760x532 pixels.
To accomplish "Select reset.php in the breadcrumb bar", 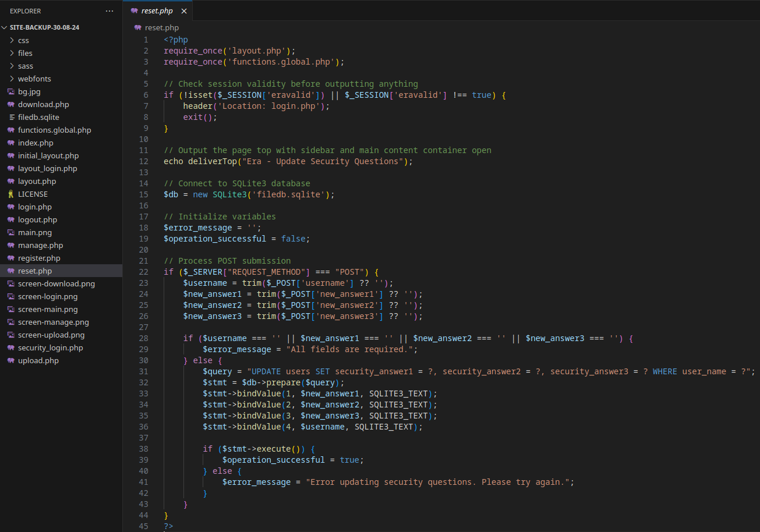I will click(161, 27).
